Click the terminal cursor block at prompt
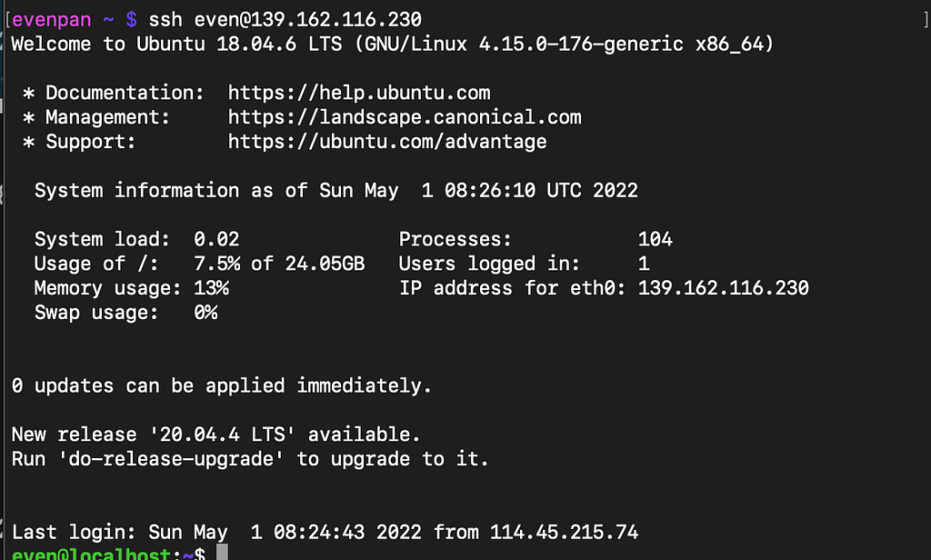 point(222,553)
